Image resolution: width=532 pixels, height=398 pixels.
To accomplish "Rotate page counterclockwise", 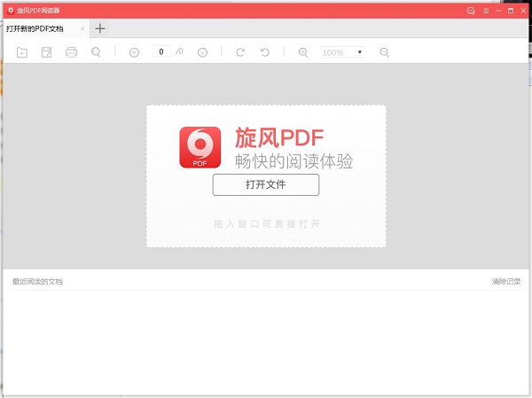I will (265, 52).
